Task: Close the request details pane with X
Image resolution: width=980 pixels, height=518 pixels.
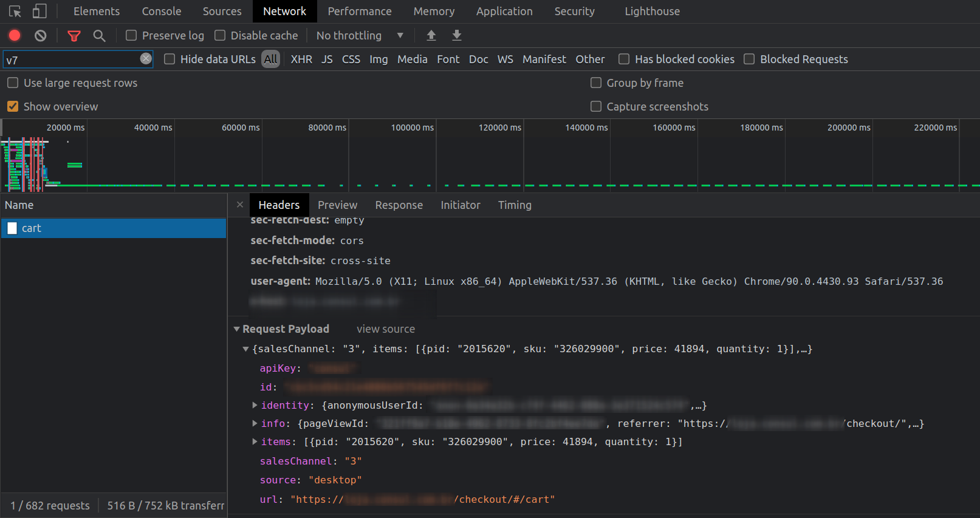Action: tap(240, 205)
